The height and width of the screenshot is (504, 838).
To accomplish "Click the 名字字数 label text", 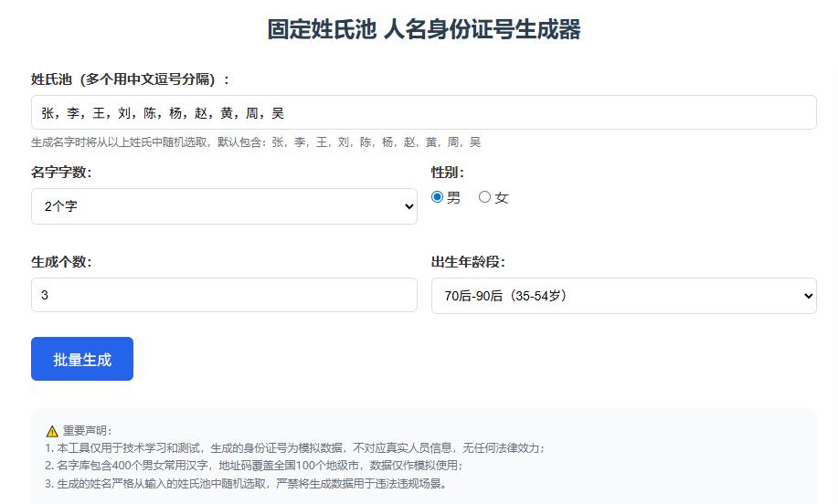I will pyautogui.click(x=61, y=173).
